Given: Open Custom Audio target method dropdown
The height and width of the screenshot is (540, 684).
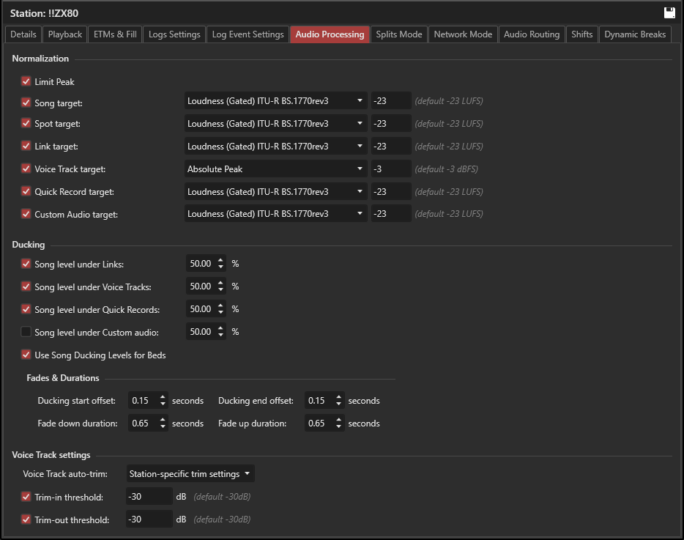Looking at the screenshot, I should [275, 214].
